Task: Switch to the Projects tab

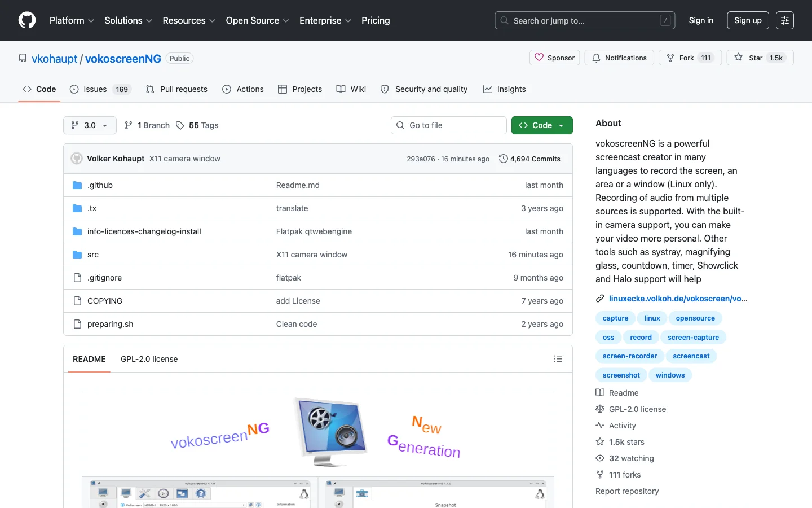Action: click(300, 89)
